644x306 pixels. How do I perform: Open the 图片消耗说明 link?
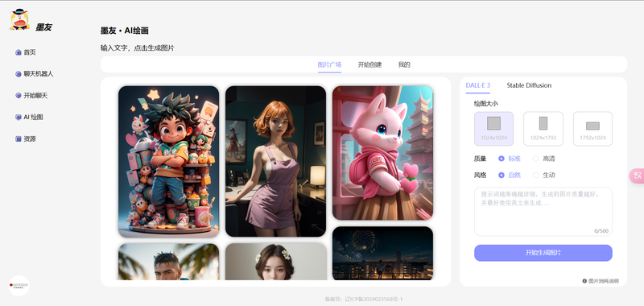[x=603, y=281]
